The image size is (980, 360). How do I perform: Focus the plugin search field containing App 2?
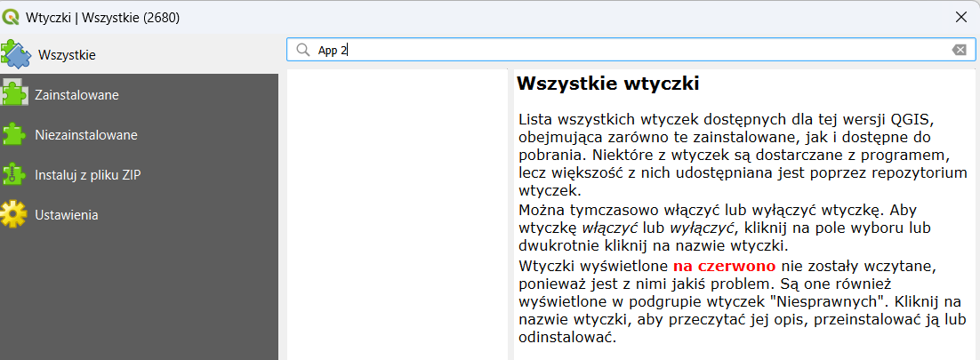click(631, 50)
